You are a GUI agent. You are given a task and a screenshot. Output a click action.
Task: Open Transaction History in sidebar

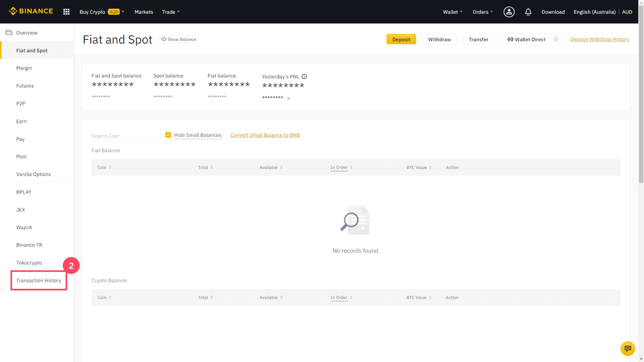[39, 280]
